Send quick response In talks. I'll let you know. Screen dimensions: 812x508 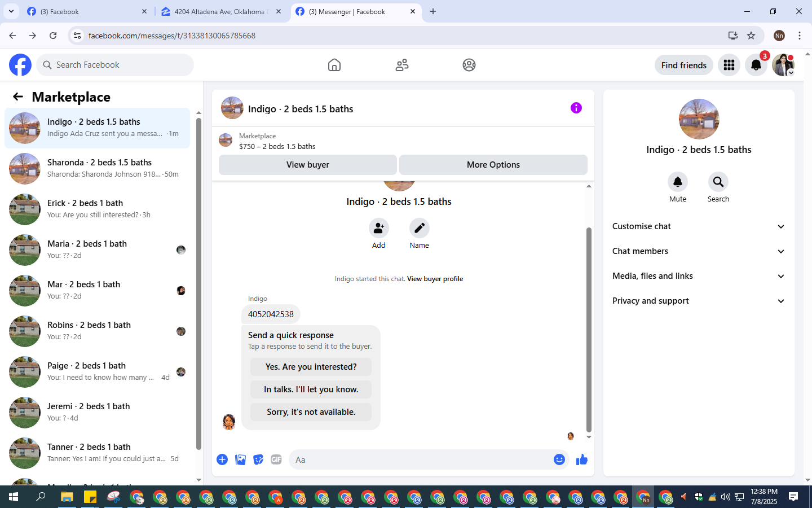[311, 389]
